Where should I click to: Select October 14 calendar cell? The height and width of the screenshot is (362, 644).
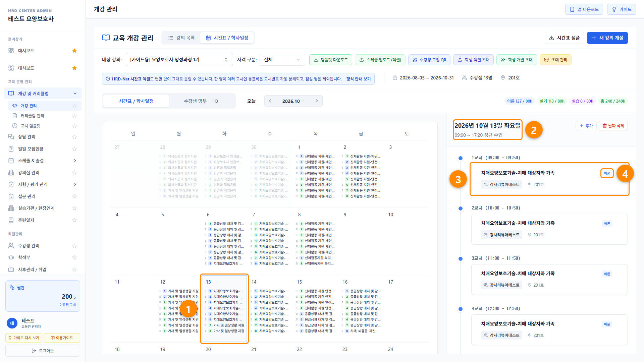pyautogui.click(x=270, y=308)
